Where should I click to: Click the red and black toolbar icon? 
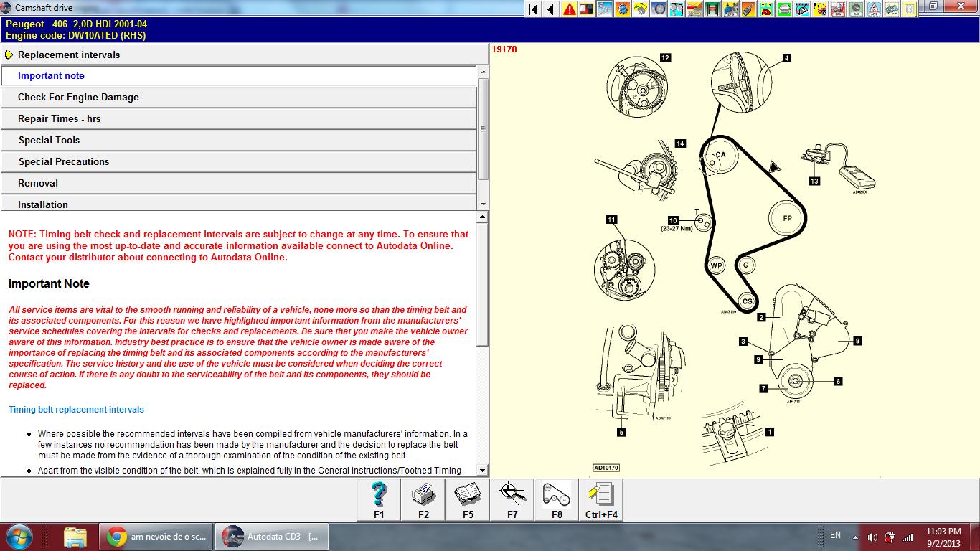pyautogui.click(x=586, y=9)
